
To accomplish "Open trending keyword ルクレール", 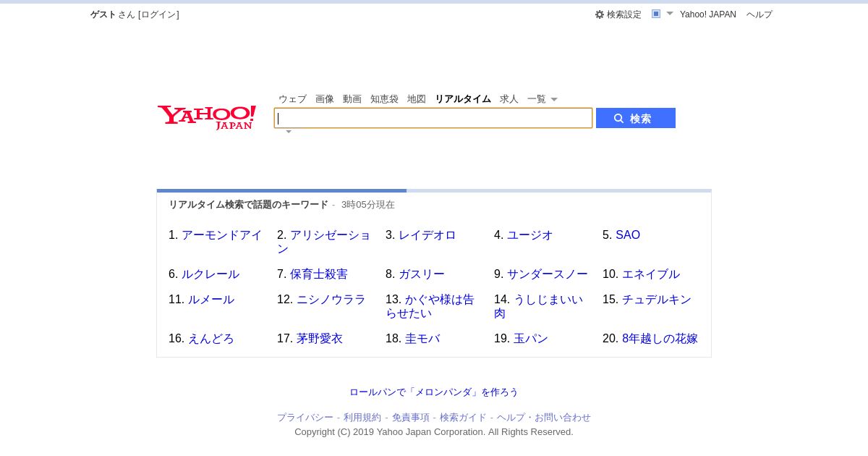I will pyautogui.click(x=210, y=274).
